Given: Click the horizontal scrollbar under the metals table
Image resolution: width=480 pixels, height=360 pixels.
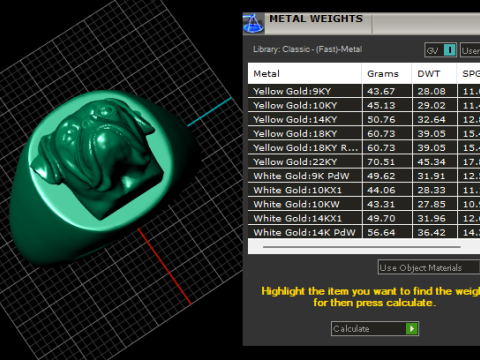Looking at the screenshot, I should pyautogui.click(x=362, y=247).
